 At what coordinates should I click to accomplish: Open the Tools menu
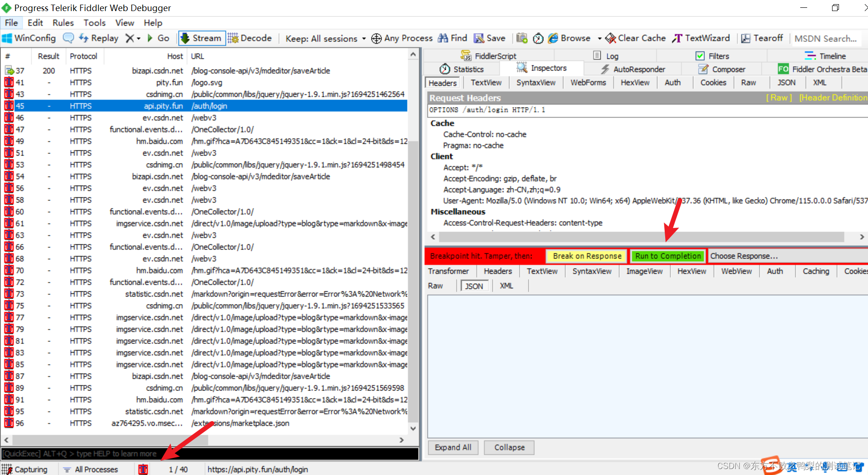[x=94, y=23]
